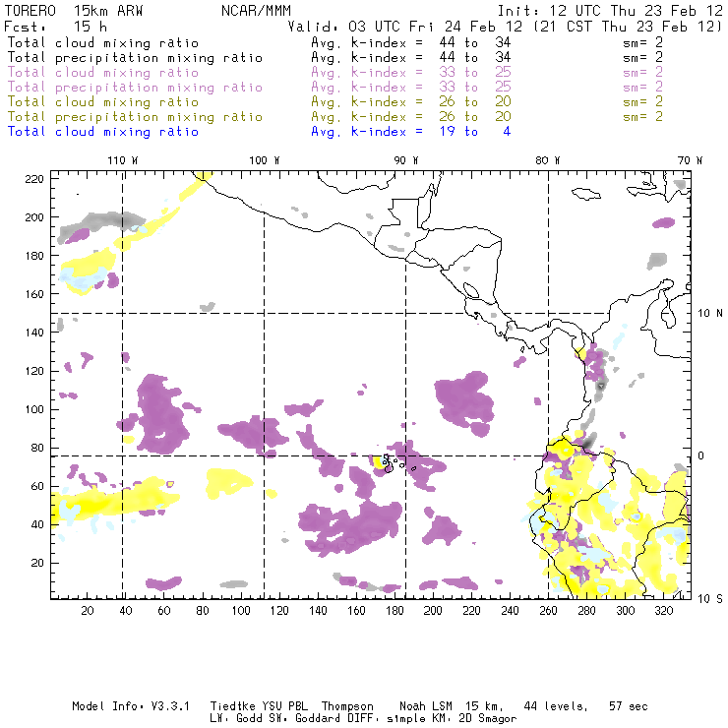Click the '220' tick on the vertical axis

point(34,179)
